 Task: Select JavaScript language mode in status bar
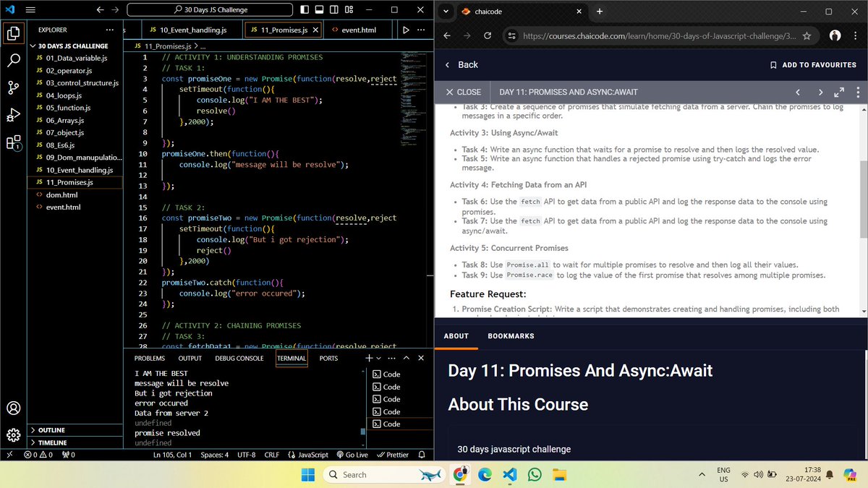coord(308,455)
